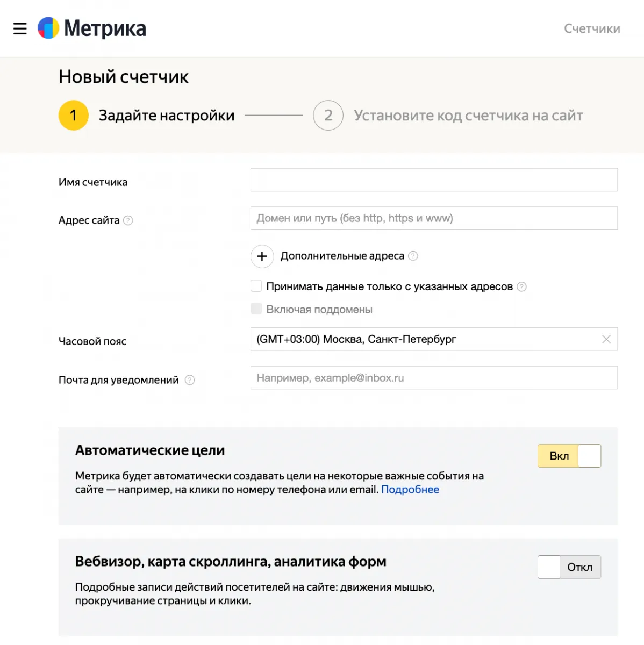Image resolution: width=644 pixels, height=645 pixels.
Task: Select step 2 Установите код счетчика
Action: 448,115
